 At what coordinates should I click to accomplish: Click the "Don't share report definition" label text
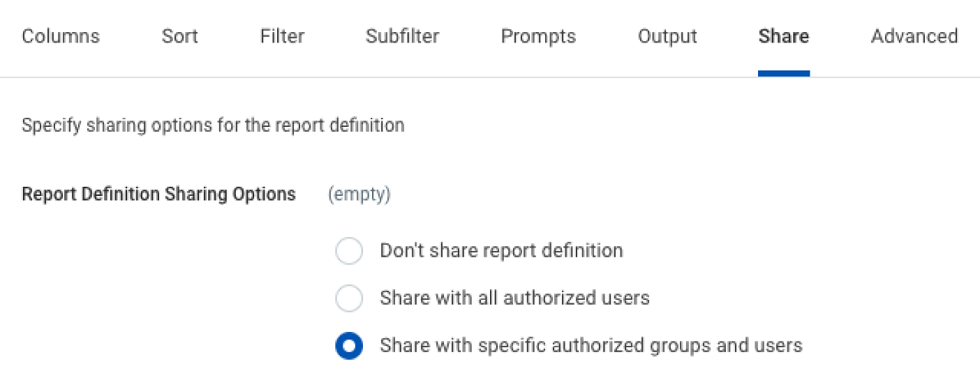(x=501, y=251)
